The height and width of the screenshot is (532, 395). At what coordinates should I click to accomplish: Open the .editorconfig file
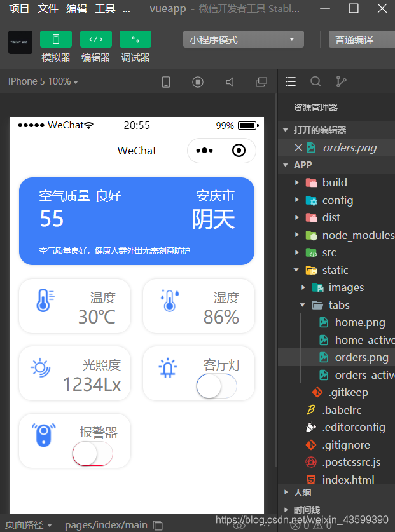pyautogui.click(x=354, y=428)
